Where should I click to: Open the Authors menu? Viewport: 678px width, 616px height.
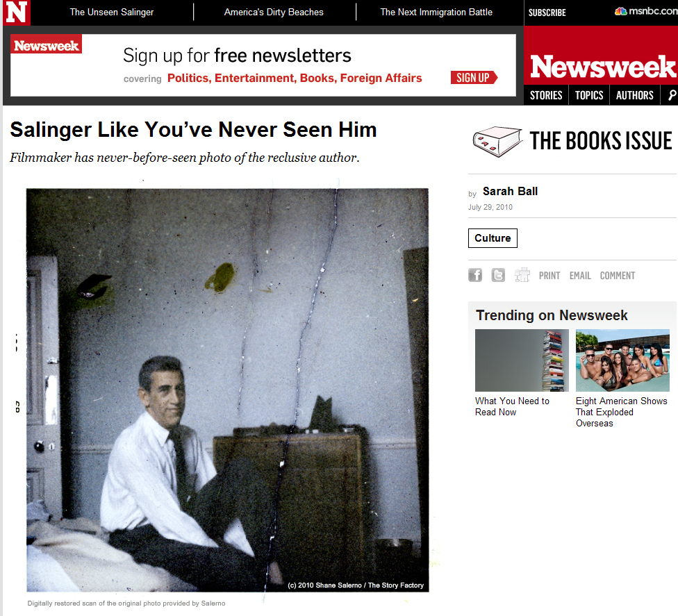(635, 95)
